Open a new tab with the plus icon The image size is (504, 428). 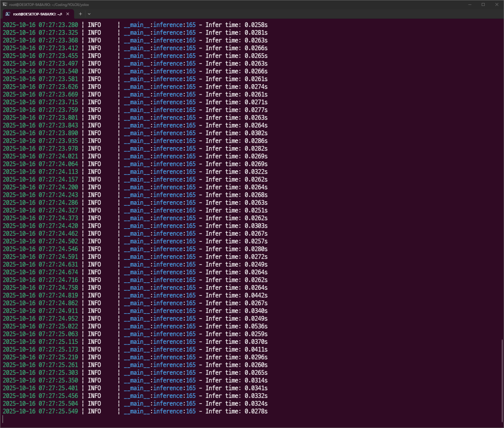[80, 14]
